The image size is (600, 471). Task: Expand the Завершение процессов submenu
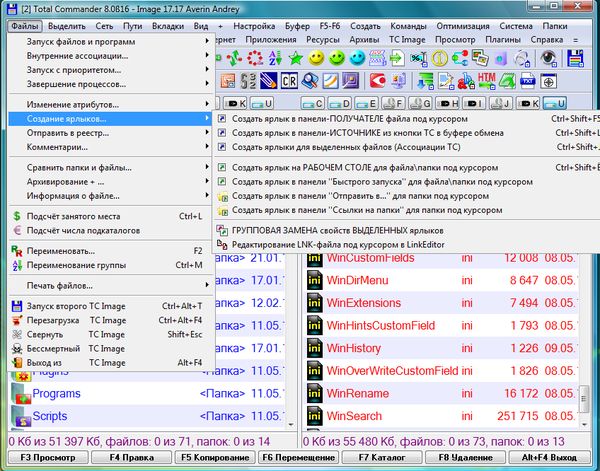click(111, 84)
